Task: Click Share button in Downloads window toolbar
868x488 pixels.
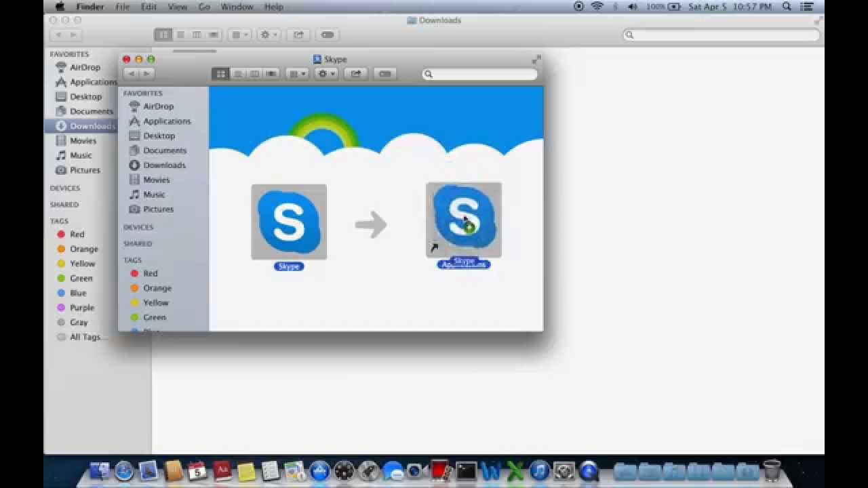Action: (298, 35)
